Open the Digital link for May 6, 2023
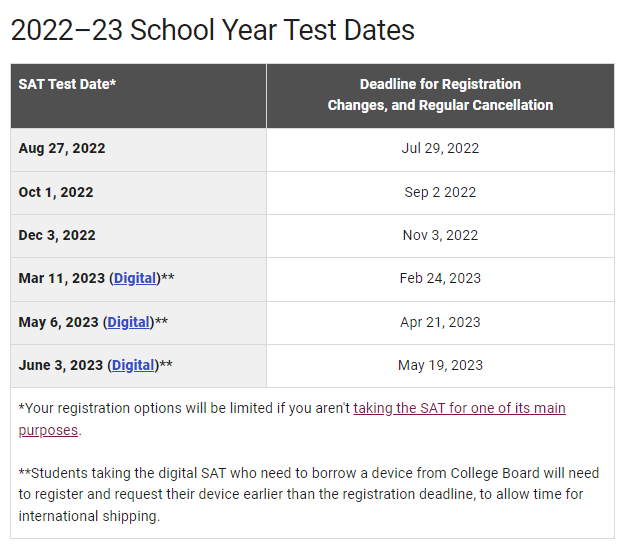Image resolution: width=626 pixels, height=548 pixels. click(x=129, y=322)
